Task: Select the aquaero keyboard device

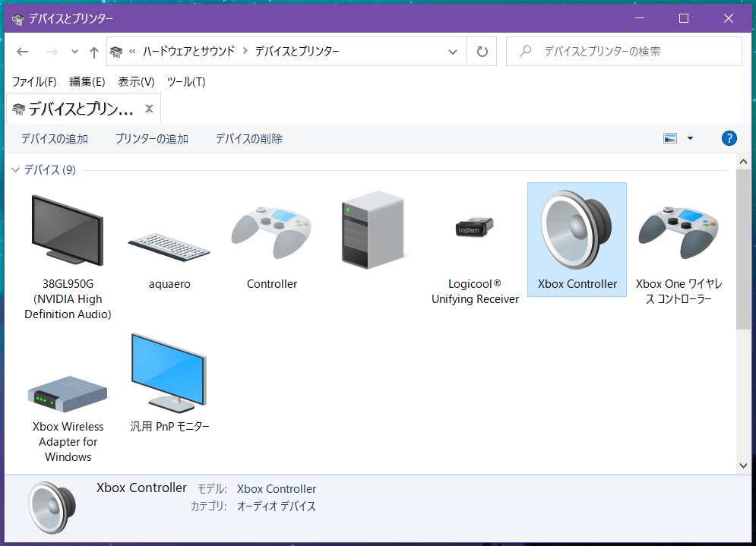Action: [169, 247]
